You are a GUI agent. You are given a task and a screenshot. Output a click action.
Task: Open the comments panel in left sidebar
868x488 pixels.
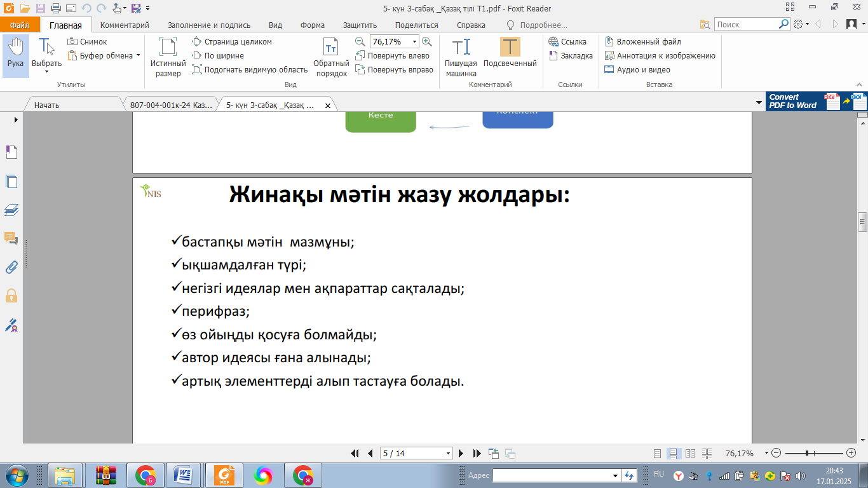tap(11, 238)
